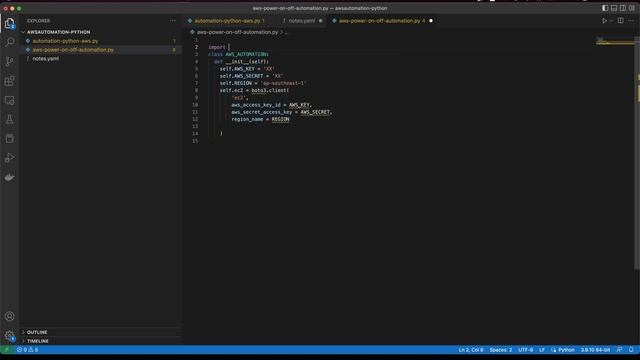Click the self.REGION assignment line
This screenshot has width=640, height=360.
pos(263,83)
